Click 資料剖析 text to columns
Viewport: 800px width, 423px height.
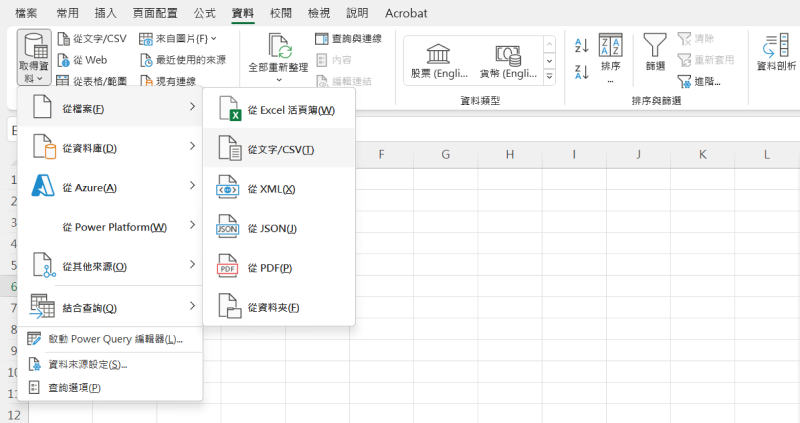click(x=776, y=52)
